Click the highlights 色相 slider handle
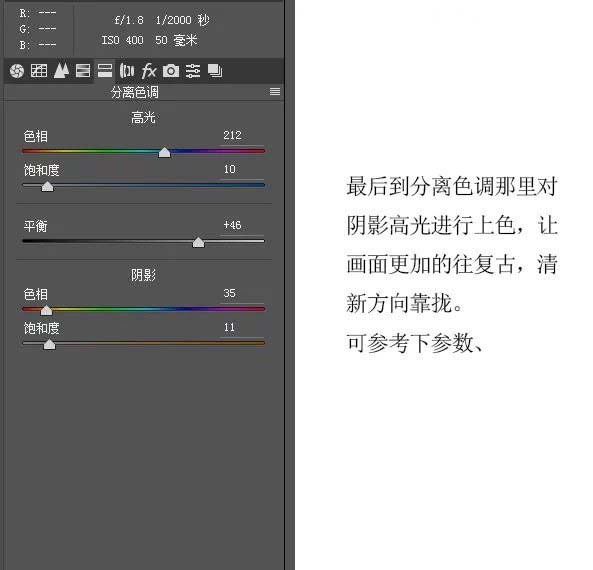Image resolution: width=593 pixels, height=570 pixels. click(x=164, y=152)
